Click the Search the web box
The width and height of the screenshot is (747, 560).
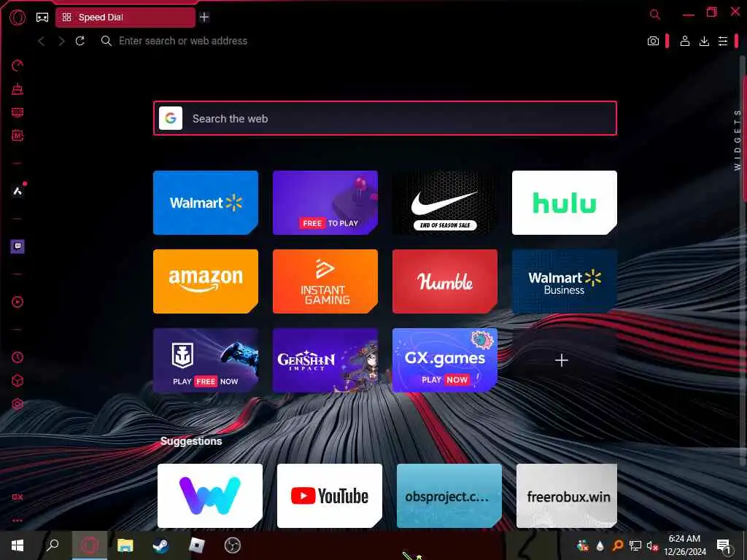[385, 118]
